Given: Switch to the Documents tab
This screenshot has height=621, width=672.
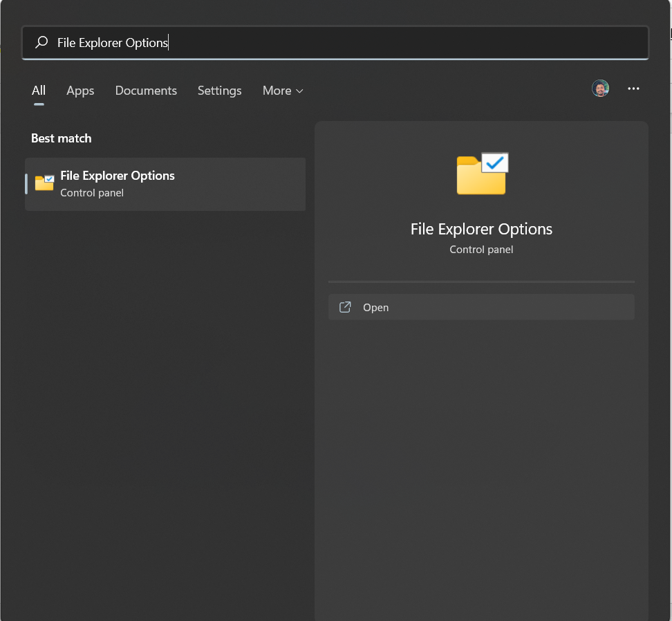Looking at the screenshot, I should click(146, 91).
